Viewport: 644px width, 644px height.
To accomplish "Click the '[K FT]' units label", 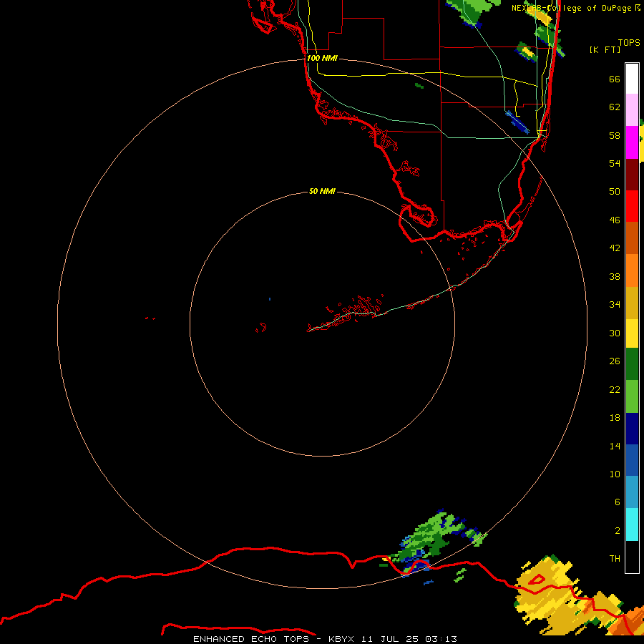I will pos(605,49).
